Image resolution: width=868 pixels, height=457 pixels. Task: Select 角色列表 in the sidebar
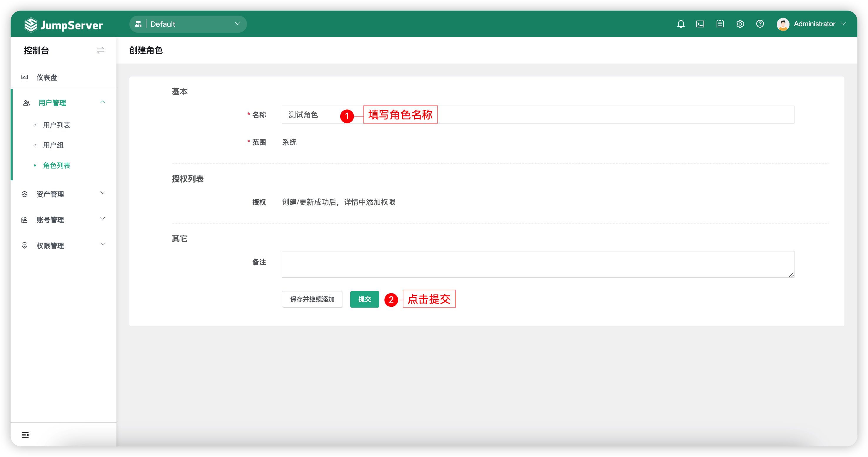point(57,166)
